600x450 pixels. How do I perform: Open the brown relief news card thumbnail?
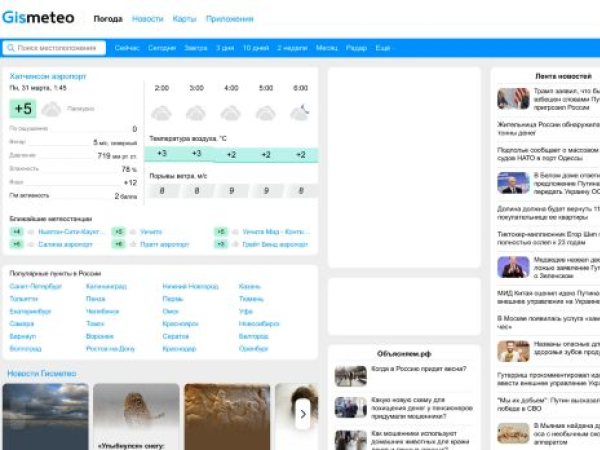[x=227, y=417]
